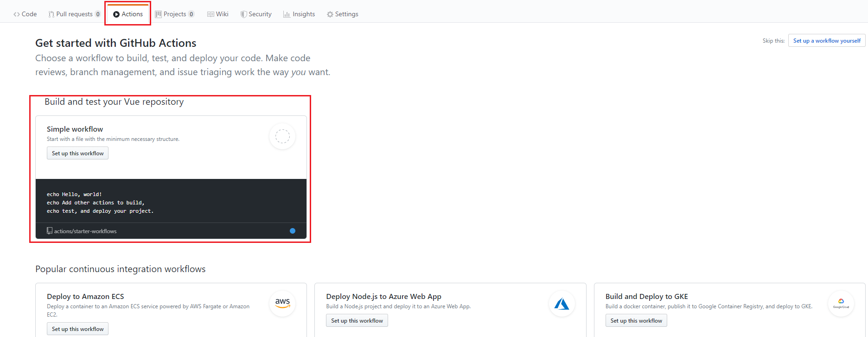Click the Azure logo icon
The width and height of the screenshot is (868, 337).
(x=562, y=304)
